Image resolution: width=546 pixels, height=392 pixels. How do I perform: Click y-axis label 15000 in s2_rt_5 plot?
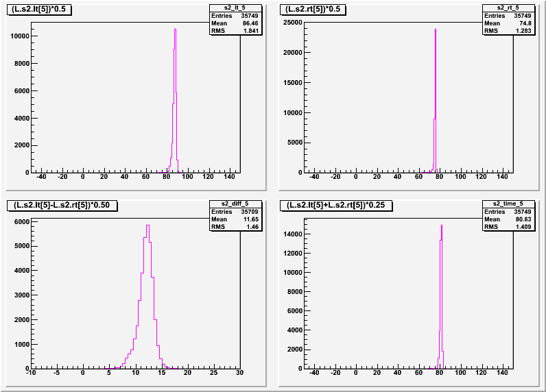pyautogui.click(x=293, y=83)
